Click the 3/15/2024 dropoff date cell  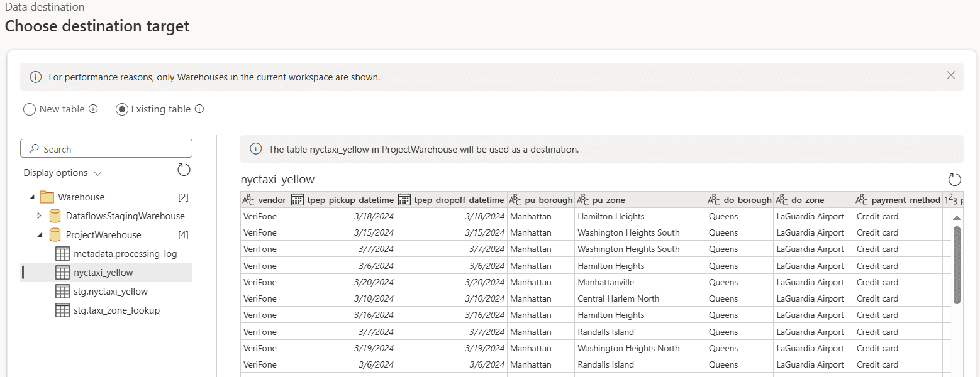[x=452, y=232]
